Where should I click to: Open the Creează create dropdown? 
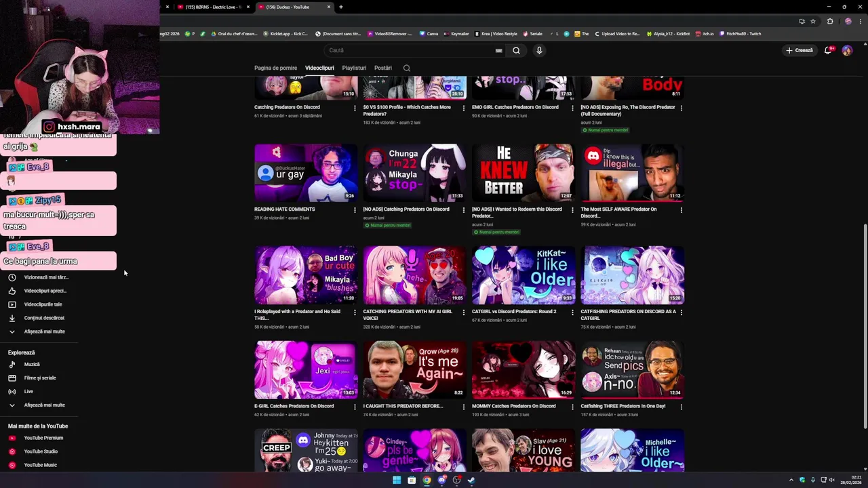(800, 50)
